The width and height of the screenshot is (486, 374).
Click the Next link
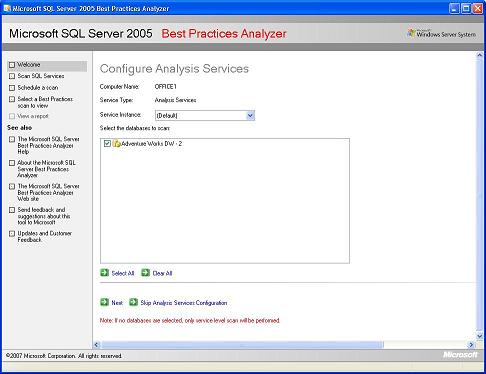(117, 303)
